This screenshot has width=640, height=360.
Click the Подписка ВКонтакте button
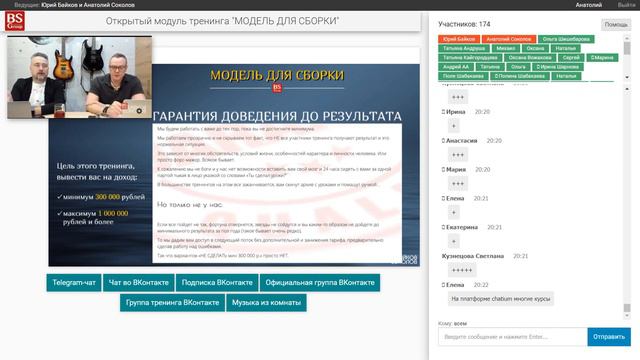(x=217, y=282)
